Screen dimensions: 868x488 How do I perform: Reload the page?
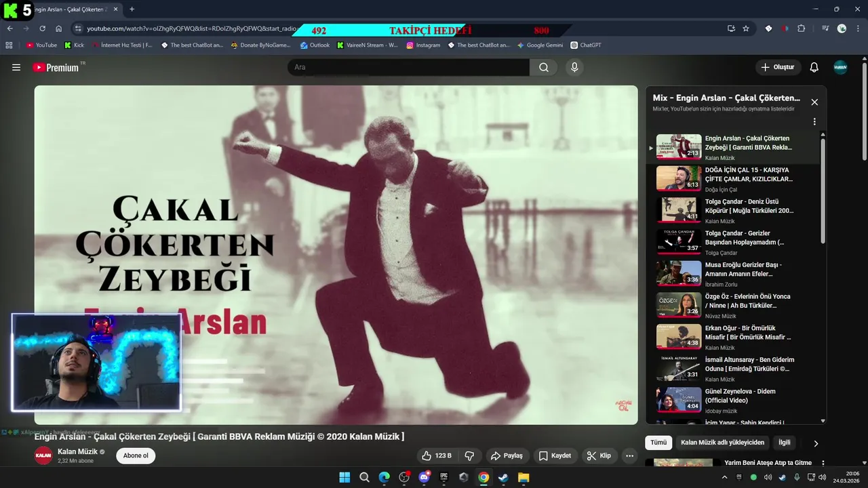(42, 28)
